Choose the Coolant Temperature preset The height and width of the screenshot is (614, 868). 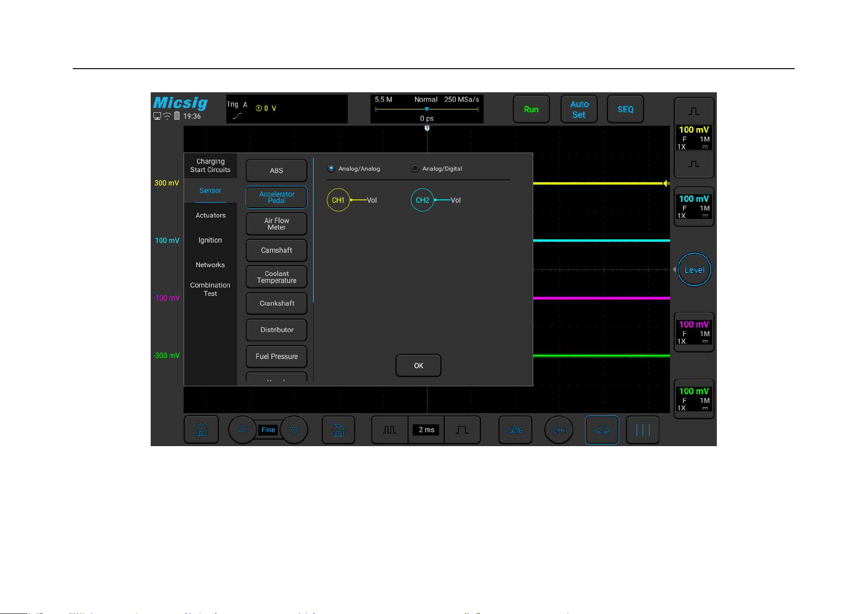coord(276,277)
